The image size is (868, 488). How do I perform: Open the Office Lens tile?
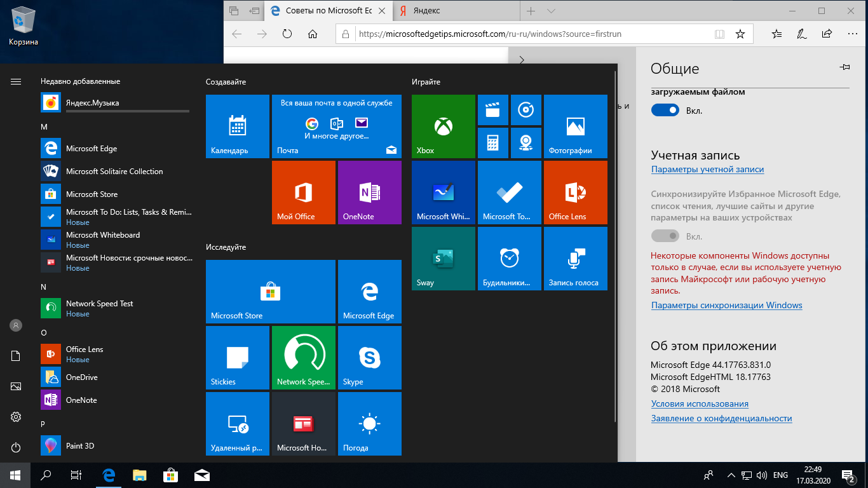pyautogui.click(x=576, y=193)
